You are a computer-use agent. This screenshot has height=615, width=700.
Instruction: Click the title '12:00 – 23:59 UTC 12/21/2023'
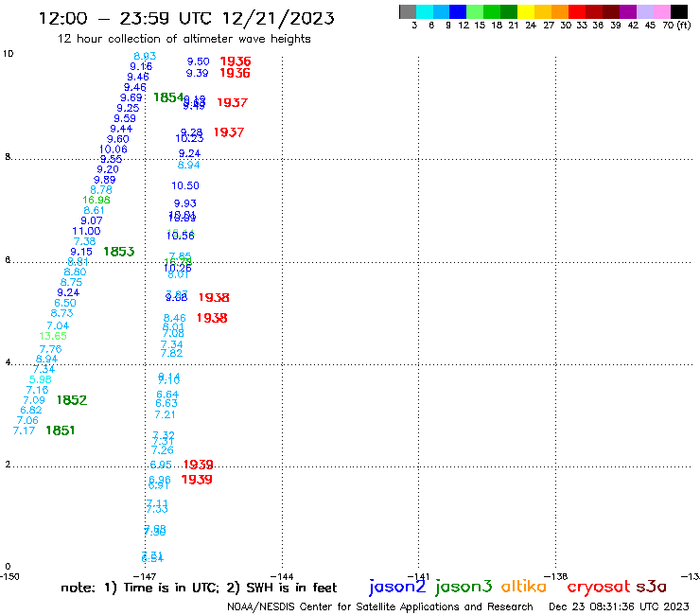(186, 18)
